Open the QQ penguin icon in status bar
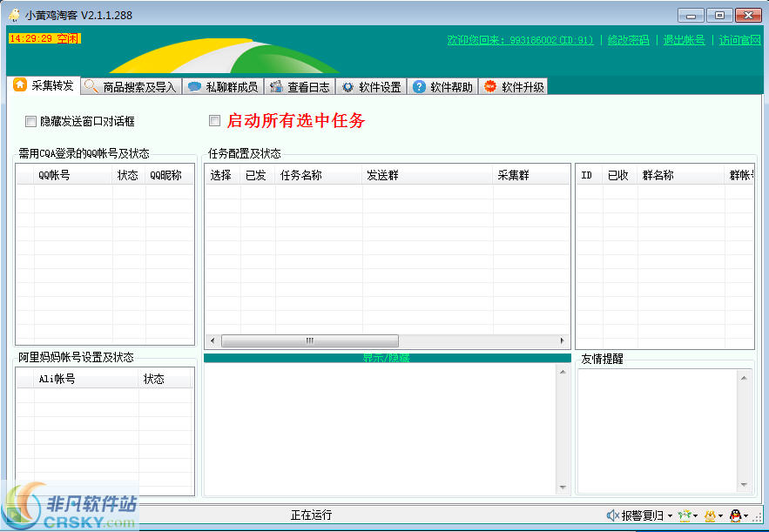 pos(735,515)
